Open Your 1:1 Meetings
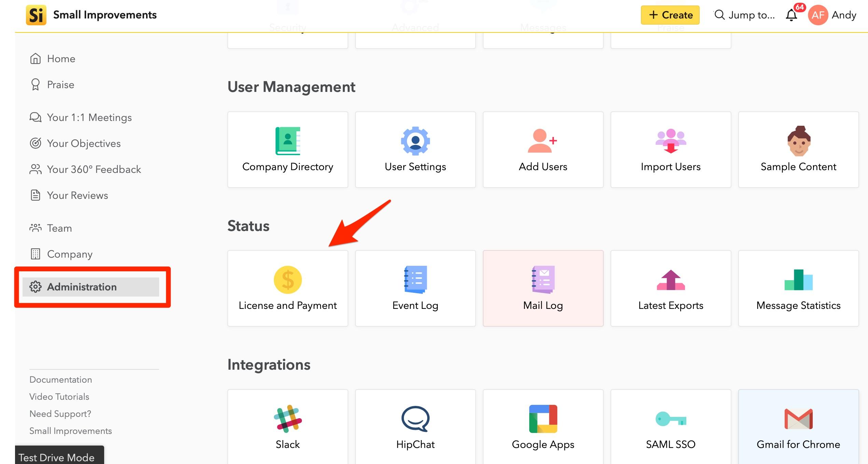Image resolution: width=868 pixels, height=464 pixels. click(x=81, y=118)
